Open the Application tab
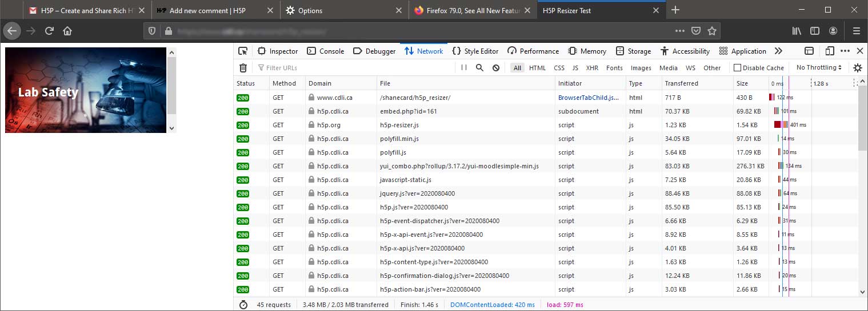The width and height of the screenshot is (868, 311). click(743, 51)
